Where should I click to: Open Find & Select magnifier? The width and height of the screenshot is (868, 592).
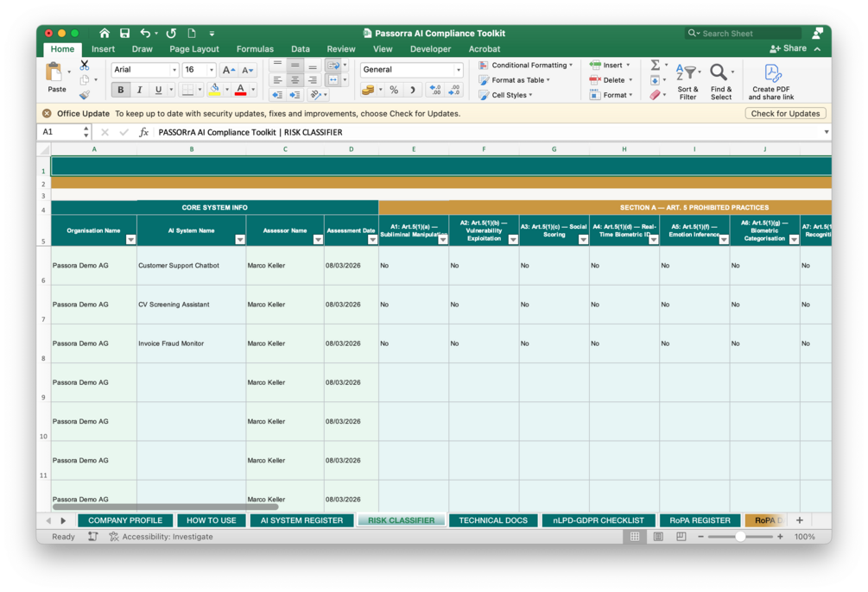(721, 81)
